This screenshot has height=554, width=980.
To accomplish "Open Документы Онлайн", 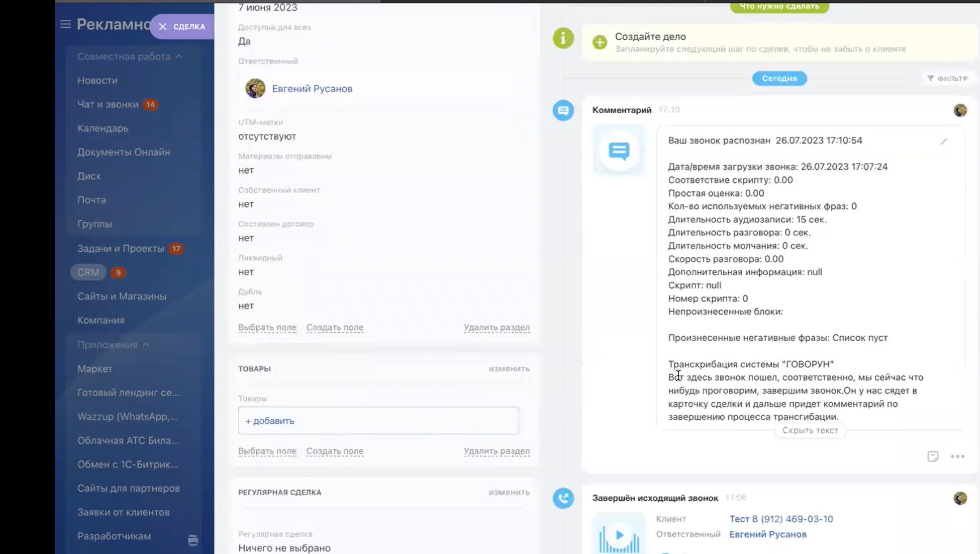I will click(124, 152).
